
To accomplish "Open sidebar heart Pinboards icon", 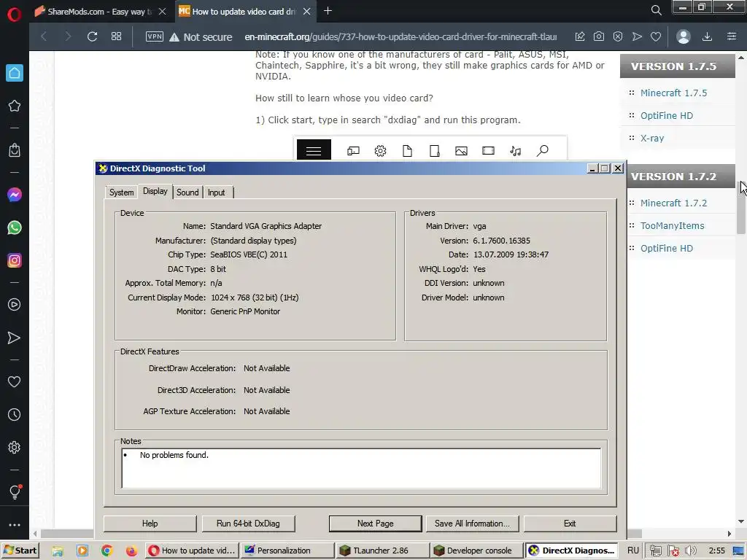I will point(15,382).
